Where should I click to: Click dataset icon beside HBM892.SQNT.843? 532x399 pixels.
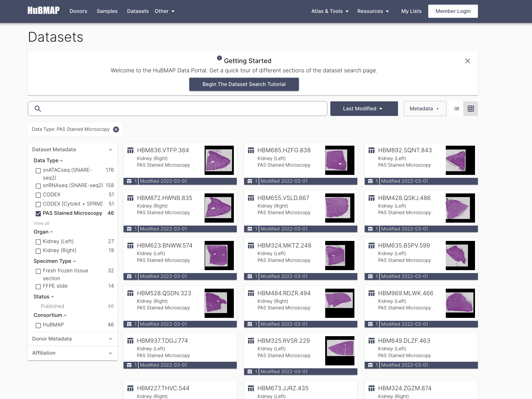tap(371, 151)
